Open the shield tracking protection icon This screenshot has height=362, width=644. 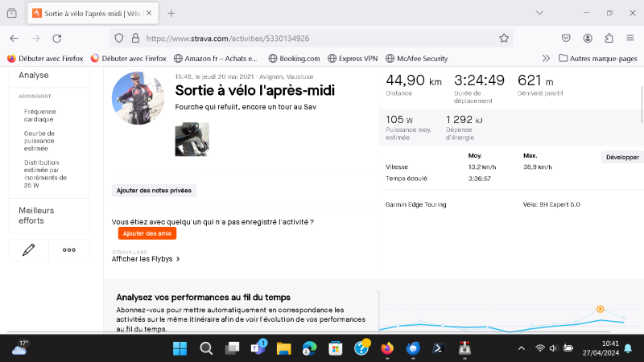point(119,38)
